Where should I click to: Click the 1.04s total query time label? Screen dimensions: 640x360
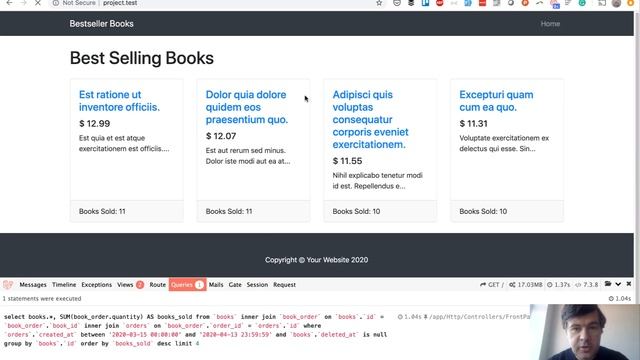[x=620, y=298]
